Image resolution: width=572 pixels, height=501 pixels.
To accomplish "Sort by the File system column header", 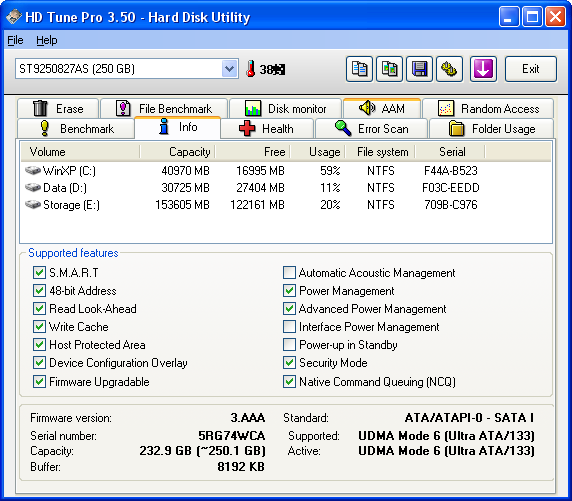I will [x=380, y=152].
